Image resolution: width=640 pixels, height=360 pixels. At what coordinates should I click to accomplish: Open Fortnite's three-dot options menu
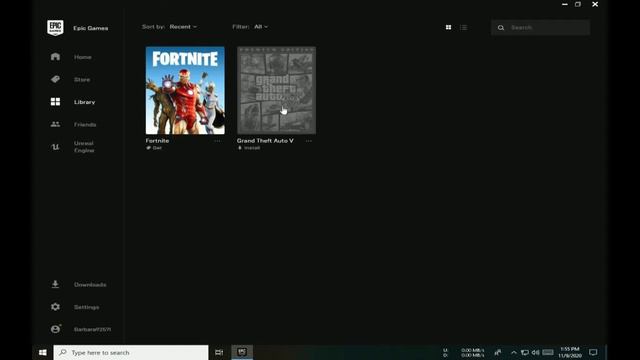[217, 141]
